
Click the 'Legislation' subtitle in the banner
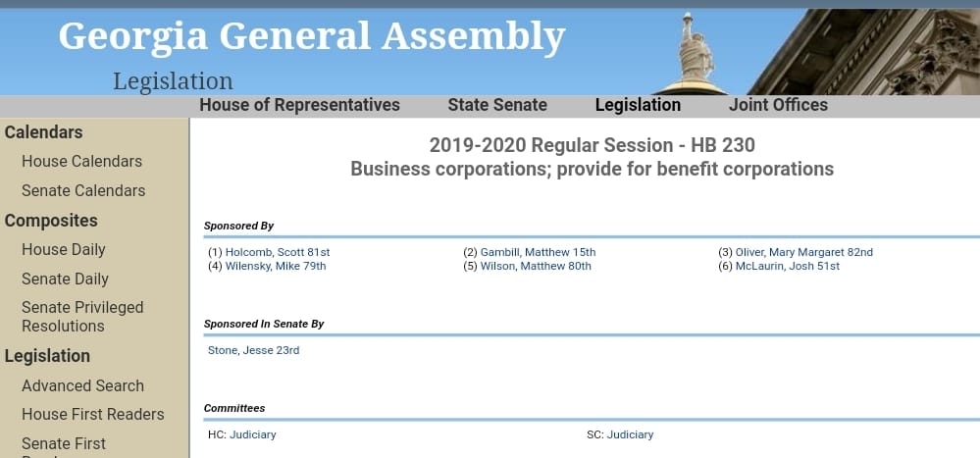pos(173,81)
